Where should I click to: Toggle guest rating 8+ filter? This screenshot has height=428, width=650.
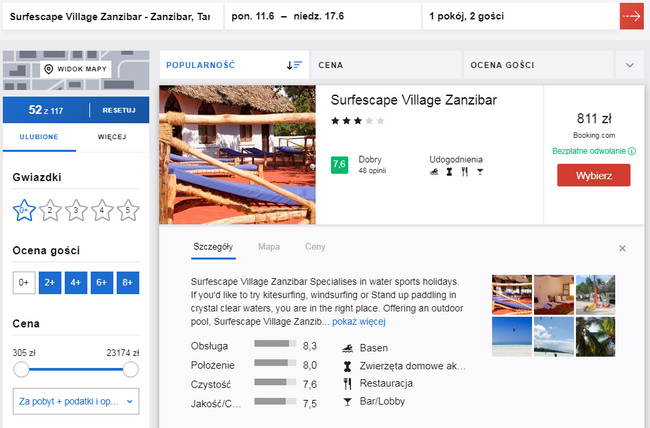[127, 283]
